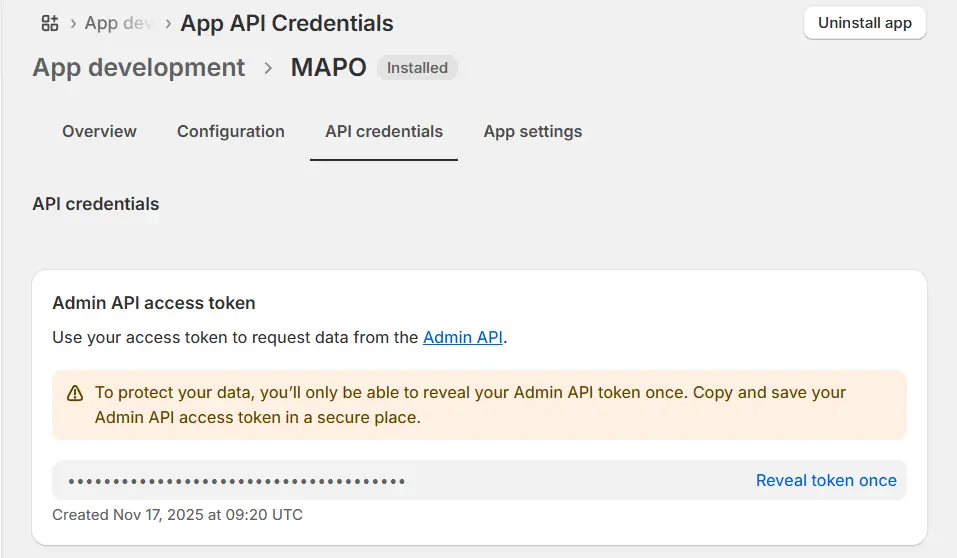This screenshot has width=957, height=558.
Task: Click the "Created Nov 17, 2025" timestamp
Action: click(x=177, y=515)
